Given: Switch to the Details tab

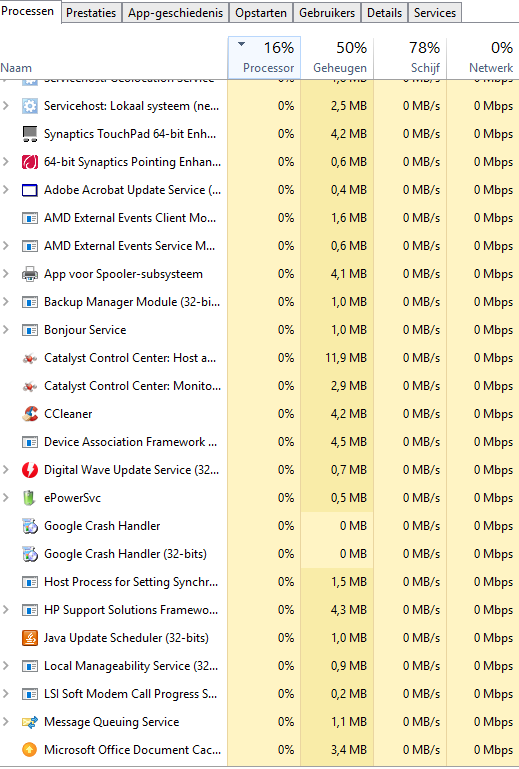Looking at the screenshot, I should click(x=384, y=13).
